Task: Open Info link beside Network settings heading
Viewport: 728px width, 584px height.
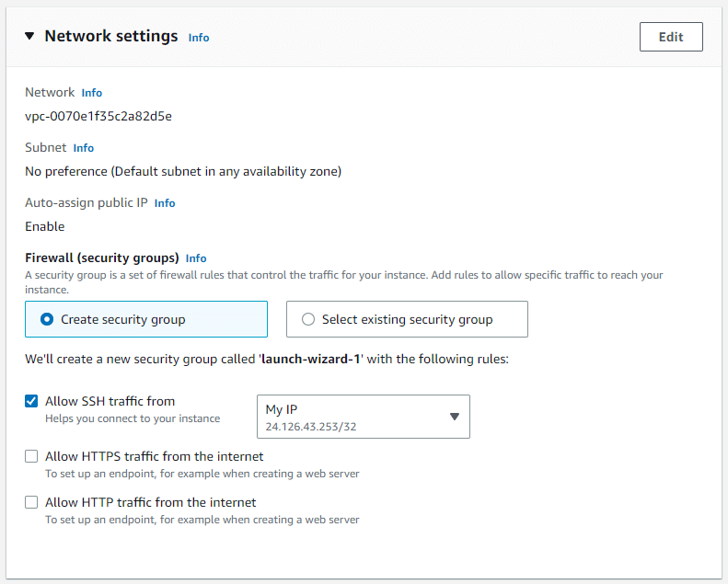Action: point(198,38)
